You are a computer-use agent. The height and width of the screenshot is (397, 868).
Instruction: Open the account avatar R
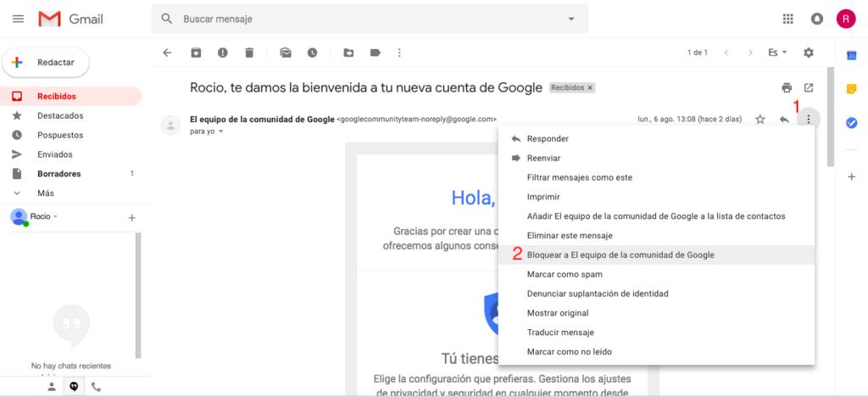coord(846,19)
